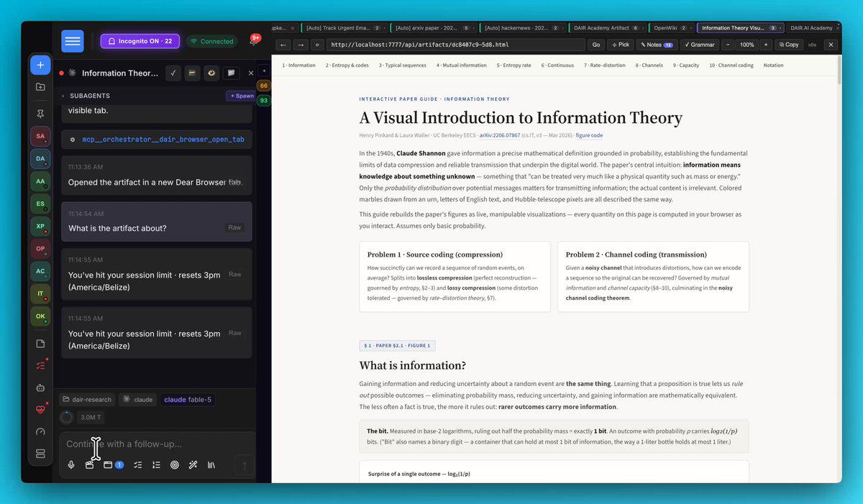
Task: Toggle Incognito ON mode
Action: click(x=140, y=41)
